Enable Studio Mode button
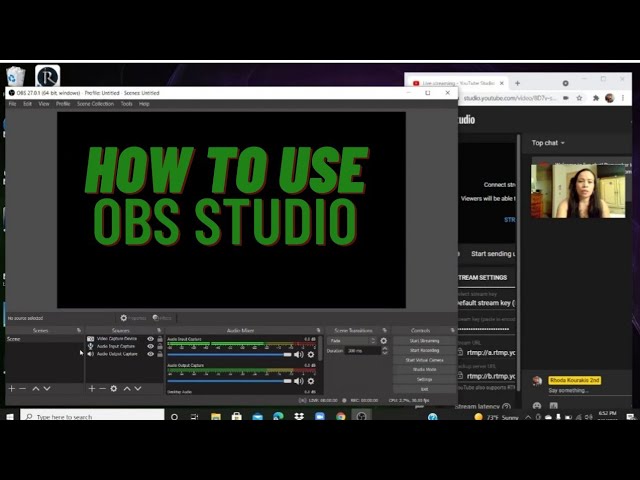 click(424, 369)
